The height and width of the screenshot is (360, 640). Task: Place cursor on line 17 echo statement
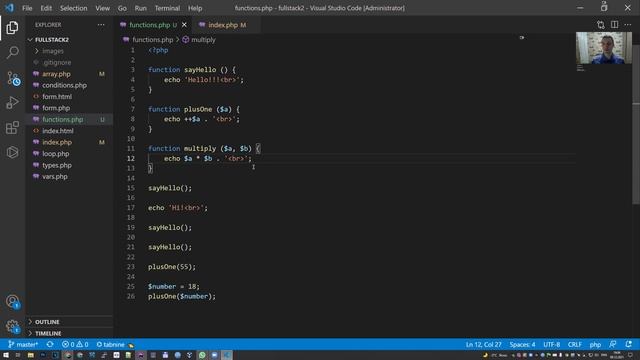tap(178, 208)
